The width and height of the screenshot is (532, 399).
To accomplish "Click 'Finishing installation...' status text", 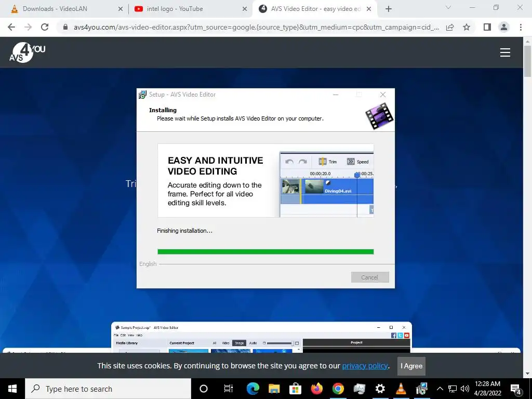I will 184,231.
